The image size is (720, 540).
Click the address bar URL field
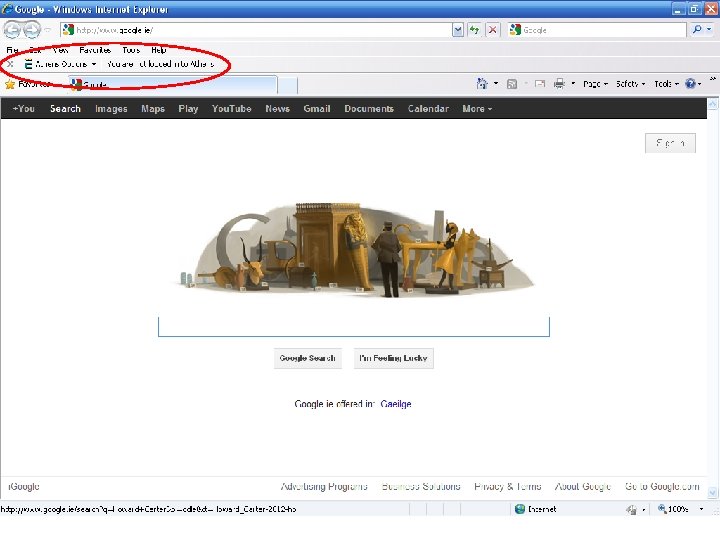coord(256,30)
